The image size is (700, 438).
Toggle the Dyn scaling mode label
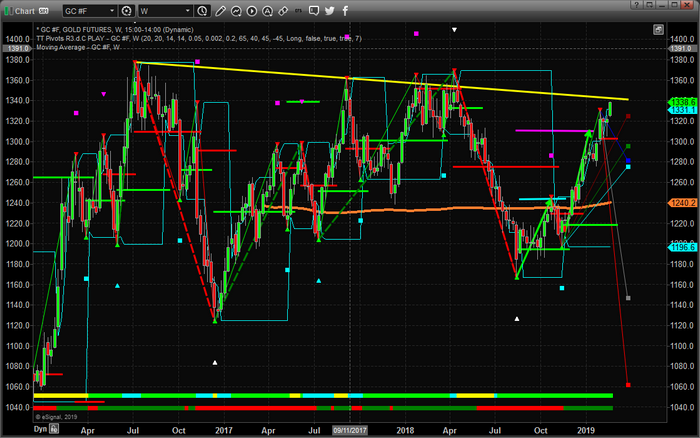coord(39,428)
